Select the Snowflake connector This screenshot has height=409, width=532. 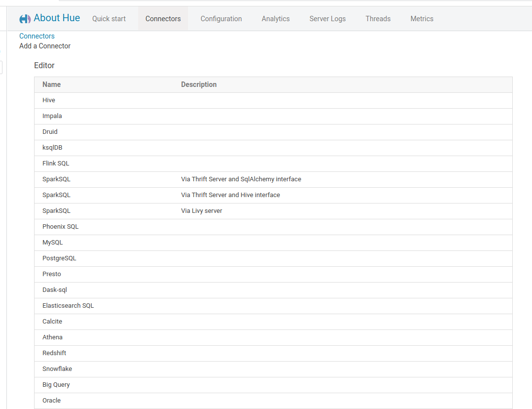57,369
